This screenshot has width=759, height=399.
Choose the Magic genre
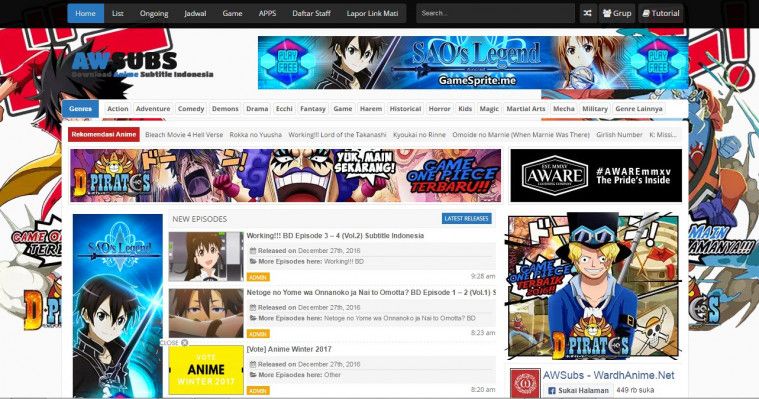coord(489,109)
